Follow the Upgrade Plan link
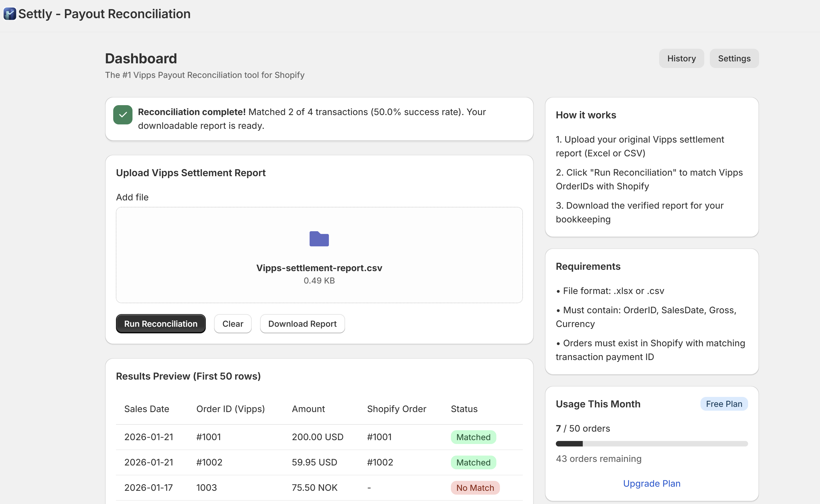Image resolution: width=820 pixels, height=504 pixels. tap(651, 483)
